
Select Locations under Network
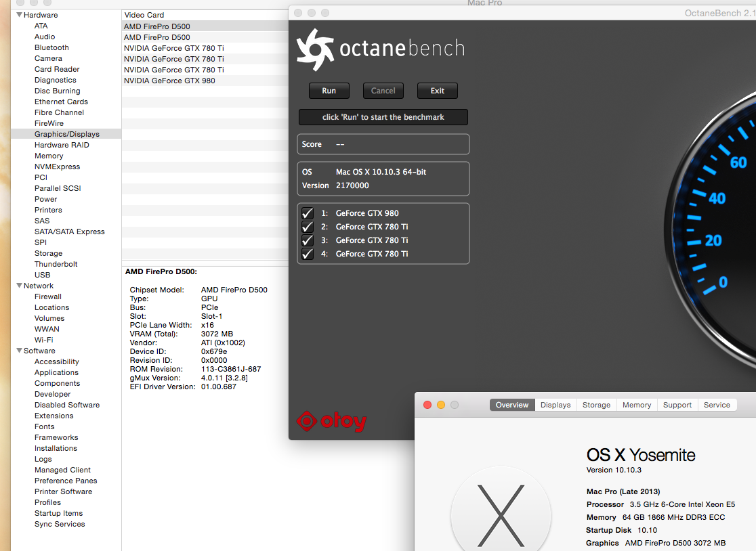pyautogui.click(x=51, y=308)
